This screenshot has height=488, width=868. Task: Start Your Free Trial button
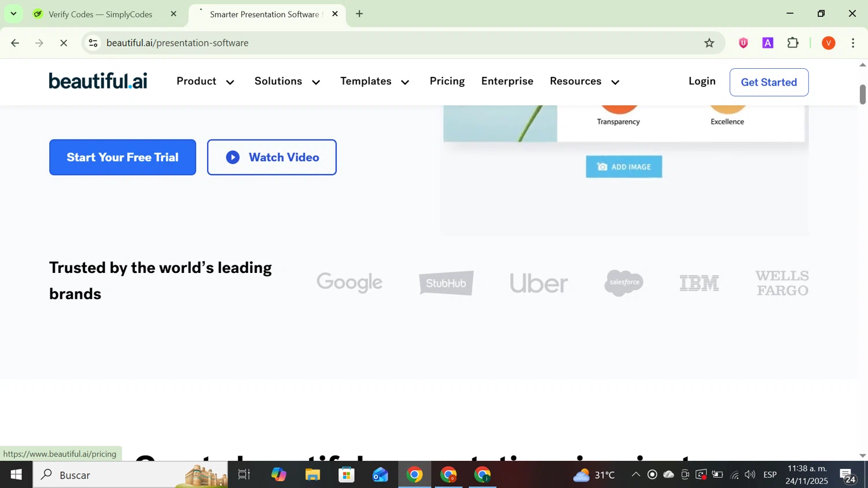pyautogui.click(x=122, y=157)
